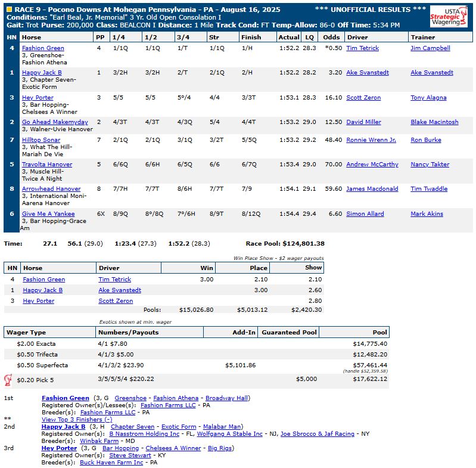Viewport: 476px width, 468px height.
Task: Click the yellow square beside Race 9
Action: pos(8,10)
